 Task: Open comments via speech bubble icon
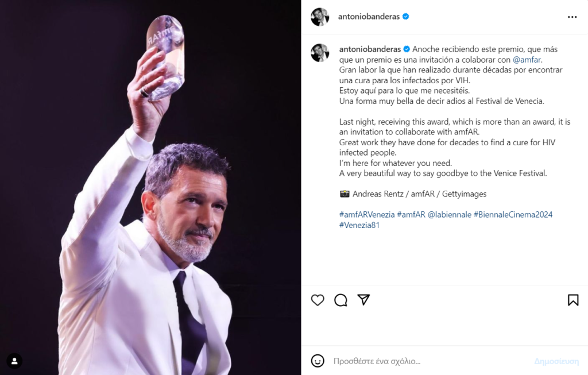point(341,300)
